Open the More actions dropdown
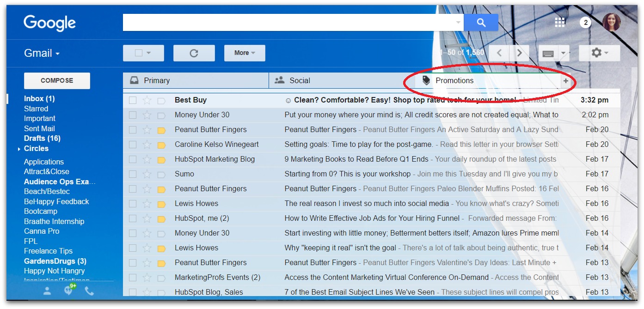644x309 pixels. coord(245,53)
